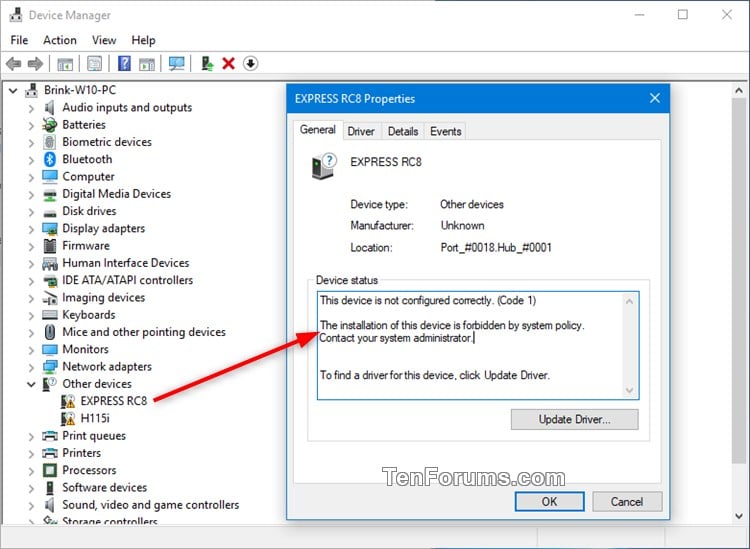Click Show/Hide Console Tree toolbar icon
Viewport: 750px width, 549px height.
tap(65, 63)
